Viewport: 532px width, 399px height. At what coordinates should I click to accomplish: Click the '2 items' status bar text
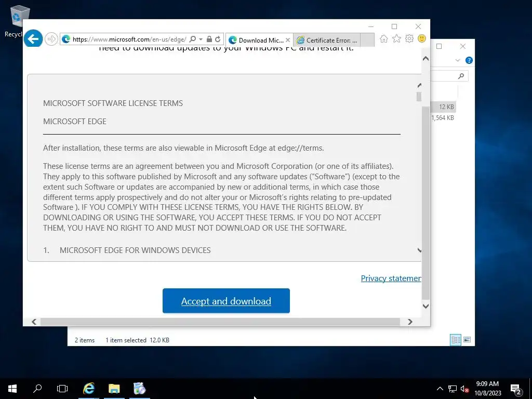point(85,340)
